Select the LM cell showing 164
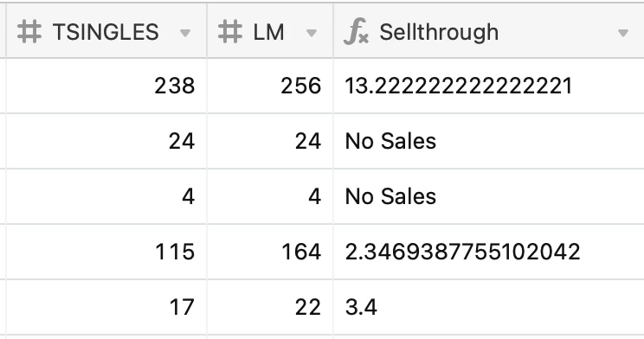 click(x=270, y=252)
